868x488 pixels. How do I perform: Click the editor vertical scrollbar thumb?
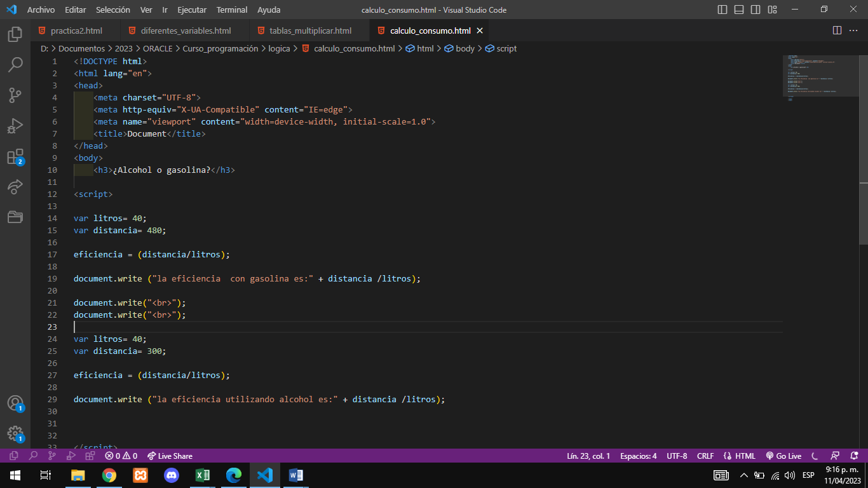864,149
